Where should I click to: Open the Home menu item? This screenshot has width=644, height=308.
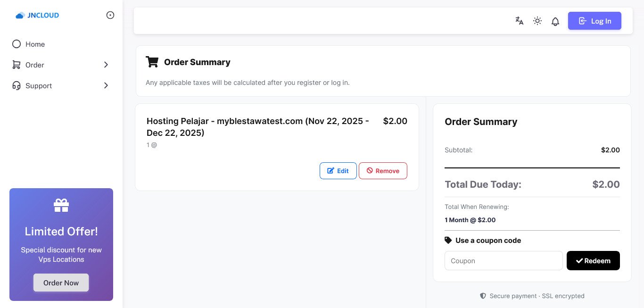click(x=35, y=44)
